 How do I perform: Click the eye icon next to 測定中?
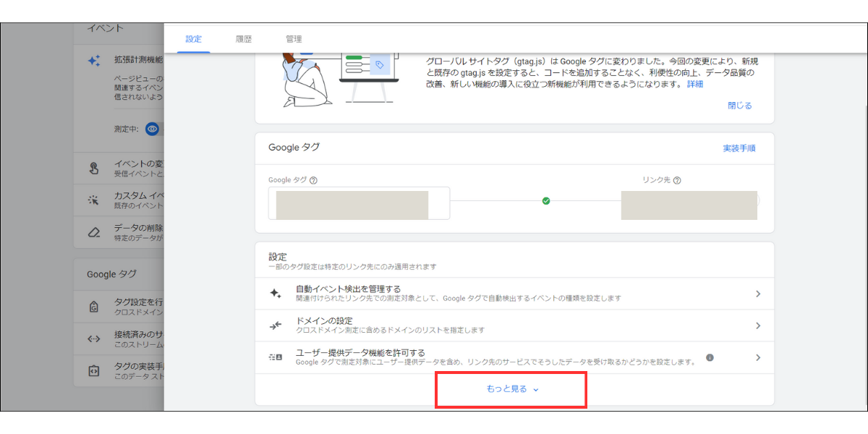pos(152,129)
